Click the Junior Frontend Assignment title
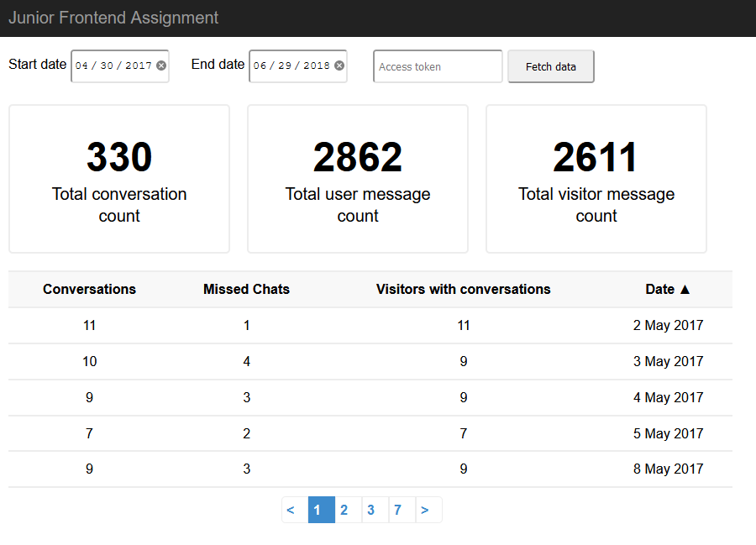Viewport: 756px width, 545px height. coord(113,18)
